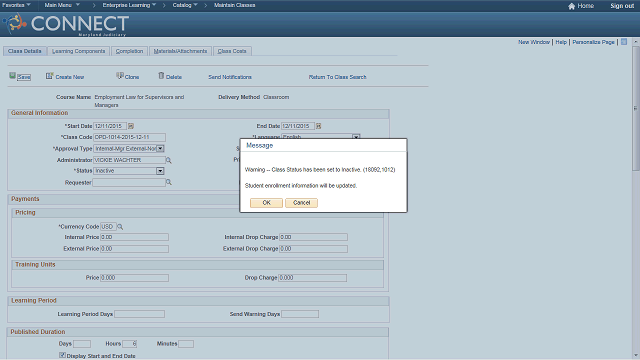Click the scrollbar down arrow
640x360 pixels.
(x=636, y=356)
